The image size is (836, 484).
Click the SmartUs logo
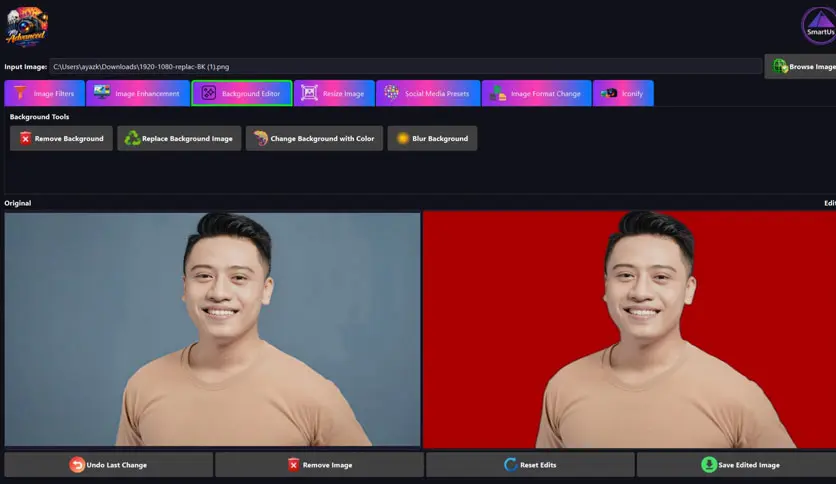click(820, 26)
